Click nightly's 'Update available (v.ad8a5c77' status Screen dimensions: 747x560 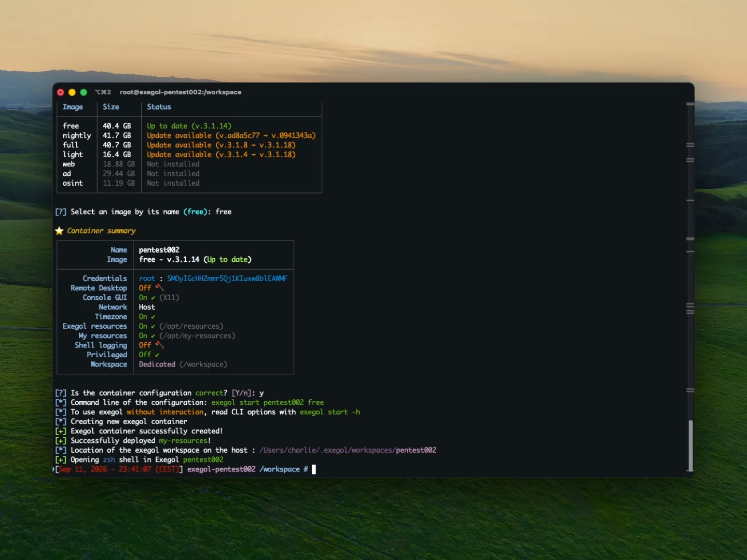pyautogui.click(x=231, y=136)
